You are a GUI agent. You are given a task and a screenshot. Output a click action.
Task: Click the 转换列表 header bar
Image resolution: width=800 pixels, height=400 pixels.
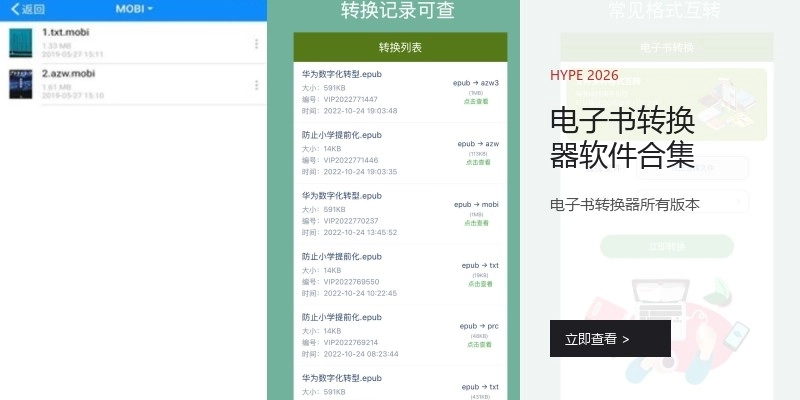[x=400, y=47]
